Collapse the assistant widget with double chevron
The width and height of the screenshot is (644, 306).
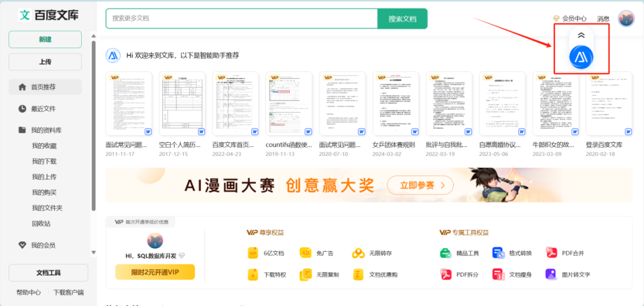(x=581, y=35)
